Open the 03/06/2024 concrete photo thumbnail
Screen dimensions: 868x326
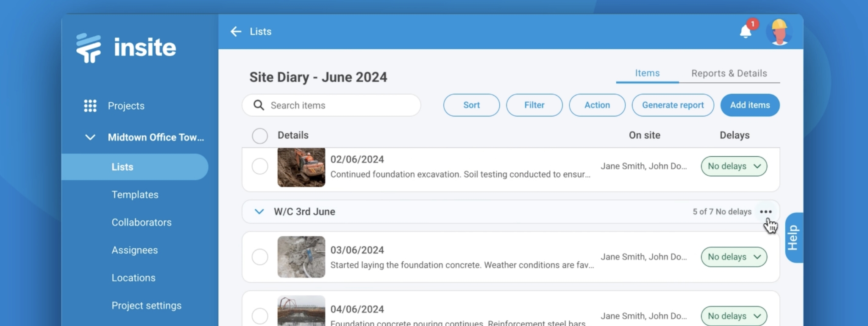coord(301,257)
